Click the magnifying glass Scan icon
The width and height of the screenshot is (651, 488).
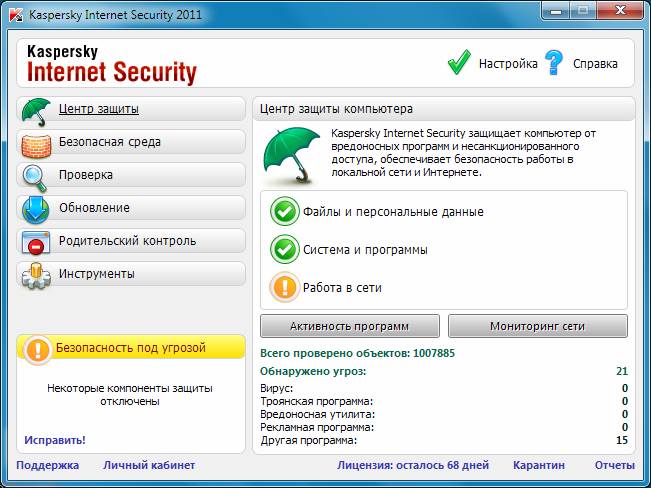click(x=36, y=176)
